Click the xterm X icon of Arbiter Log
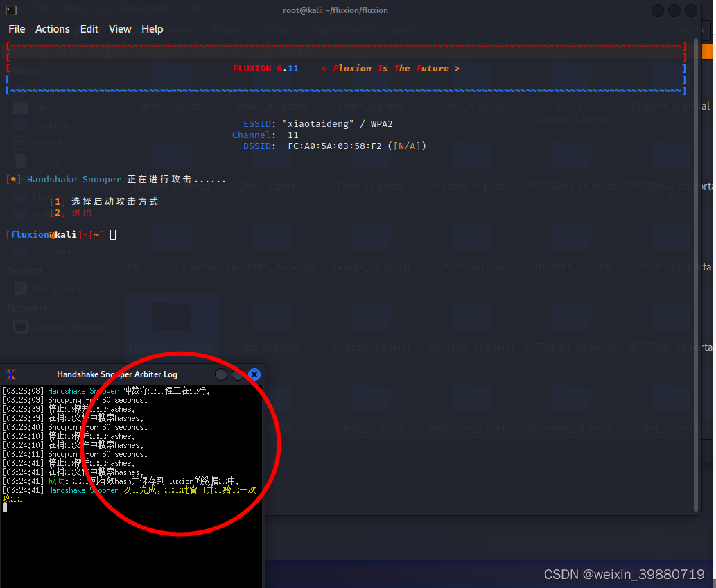This screenshot has height=588, width=716. (x=11, y=374)
